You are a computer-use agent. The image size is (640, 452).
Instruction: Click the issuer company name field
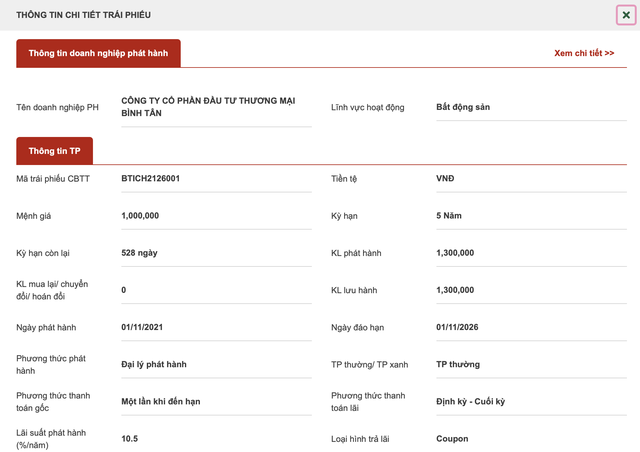point(216,107)
